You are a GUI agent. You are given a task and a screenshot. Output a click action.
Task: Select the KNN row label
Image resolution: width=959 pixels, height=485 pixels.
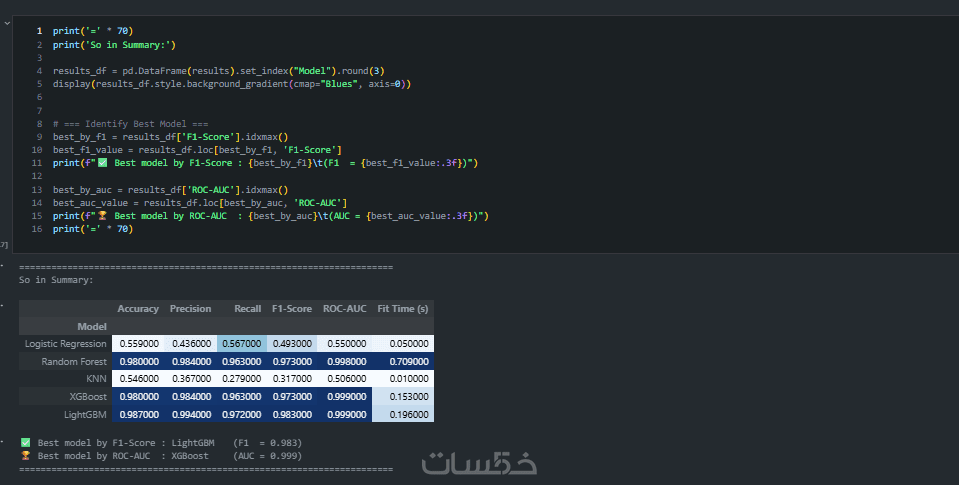(x=97, y=379)
